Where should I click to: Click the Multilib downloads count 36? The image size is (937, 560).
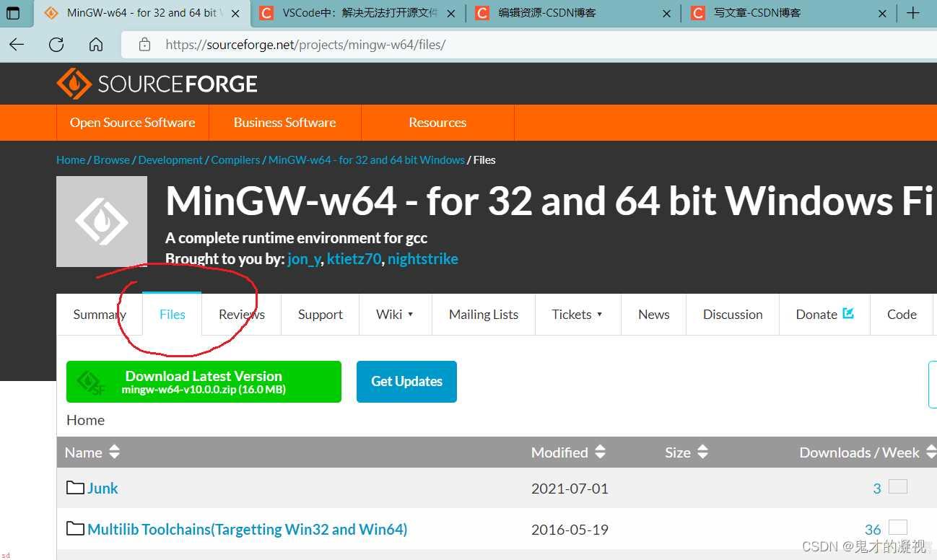point(873,530)
